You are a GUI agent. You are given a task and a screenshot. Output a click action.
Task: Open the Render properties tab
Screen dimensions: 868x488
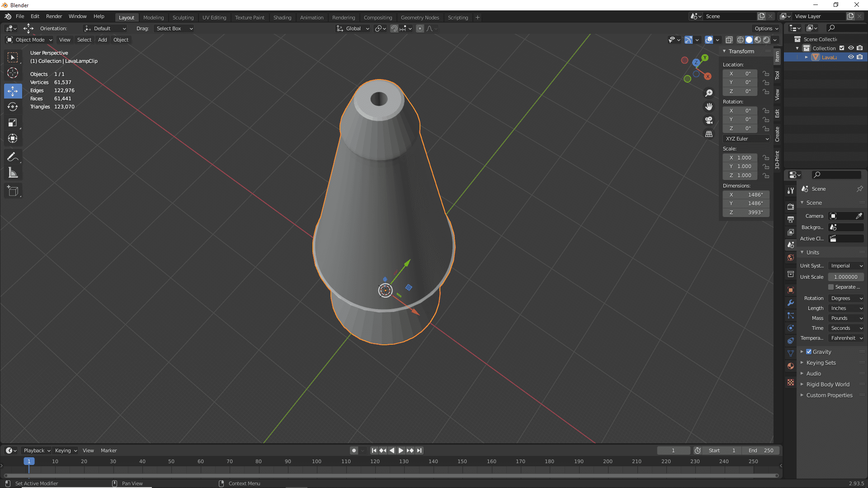coord(791,206)
